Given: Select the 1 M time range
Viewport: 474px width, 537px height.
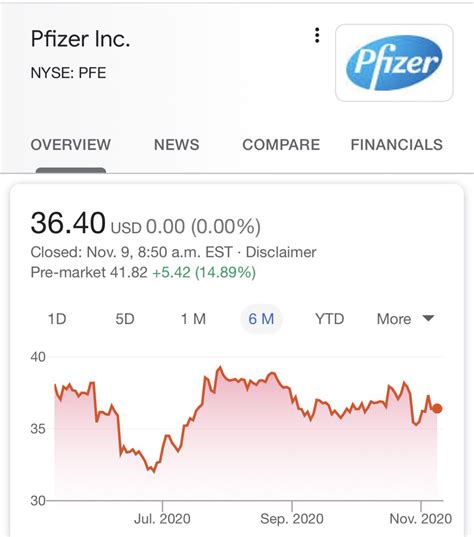Looking at the screenshot, I should (x=193, y=319).
